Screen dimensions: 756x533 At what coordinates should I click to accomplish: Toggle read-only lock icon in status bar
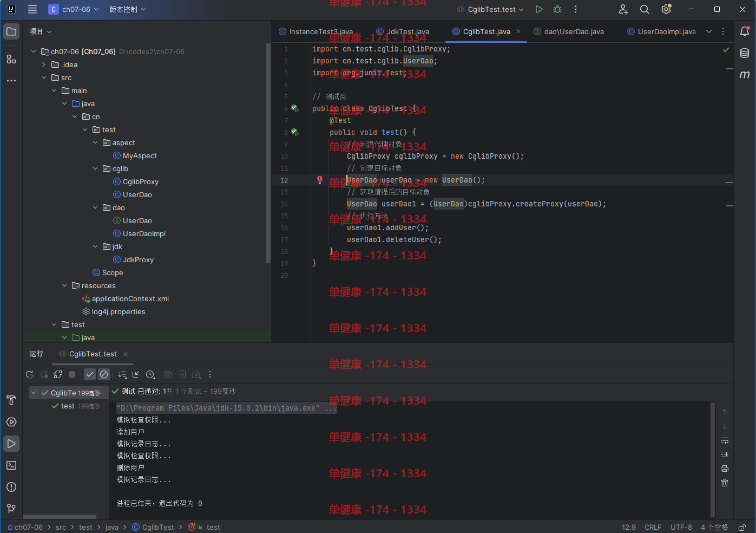pyautogui.click(x=742, y=527)
